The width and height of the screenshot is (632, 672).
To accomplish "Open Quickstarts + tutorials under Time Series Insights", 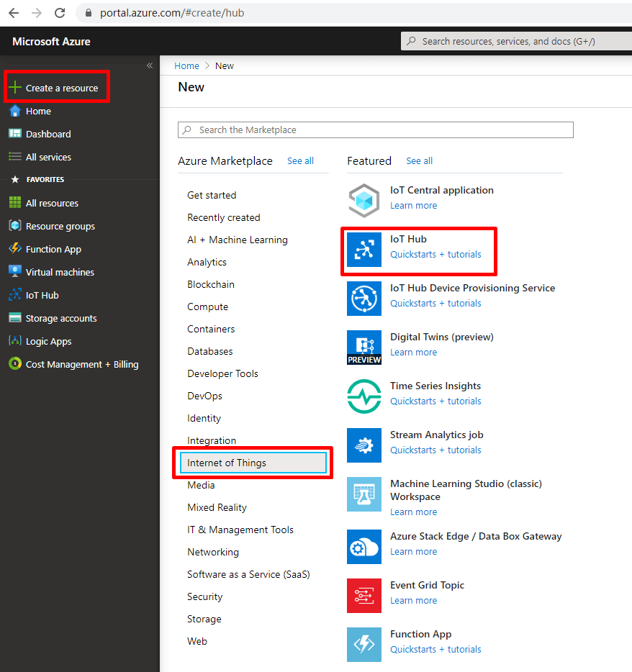I will tap(435, 401).
